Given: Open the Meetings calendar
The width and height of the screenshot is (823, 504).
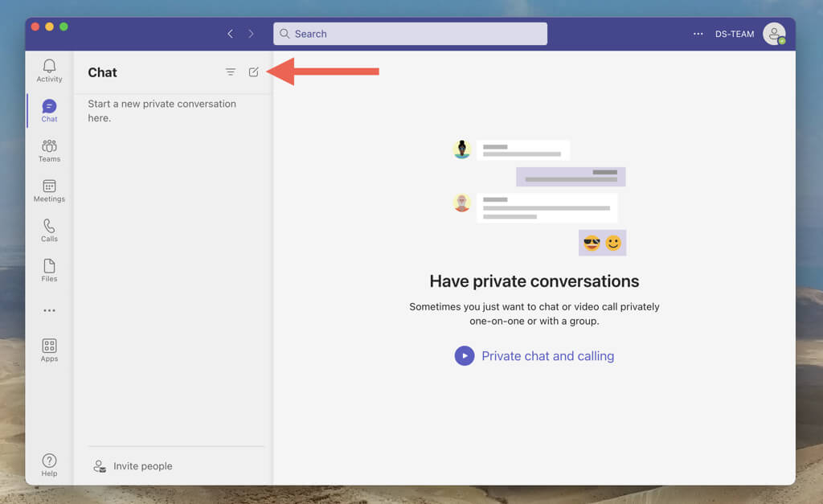Looking at the screenshot, I should click(49, 191).
